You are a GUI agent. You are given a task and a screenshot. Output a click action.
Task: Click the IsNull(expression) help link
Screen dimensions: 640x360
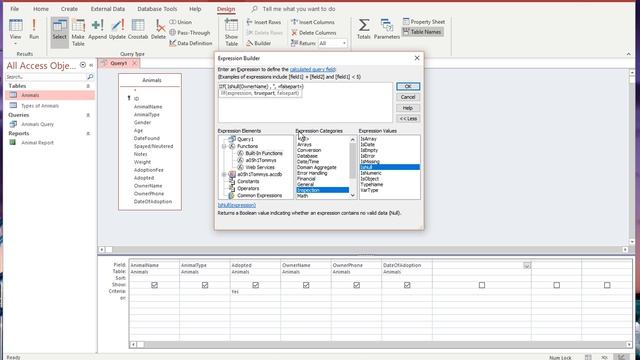[x=237, y=205]
